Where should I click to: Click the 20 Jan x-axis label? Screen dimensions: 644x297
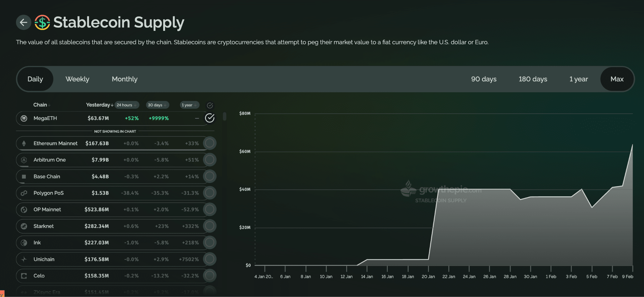[x=428, y=277]
